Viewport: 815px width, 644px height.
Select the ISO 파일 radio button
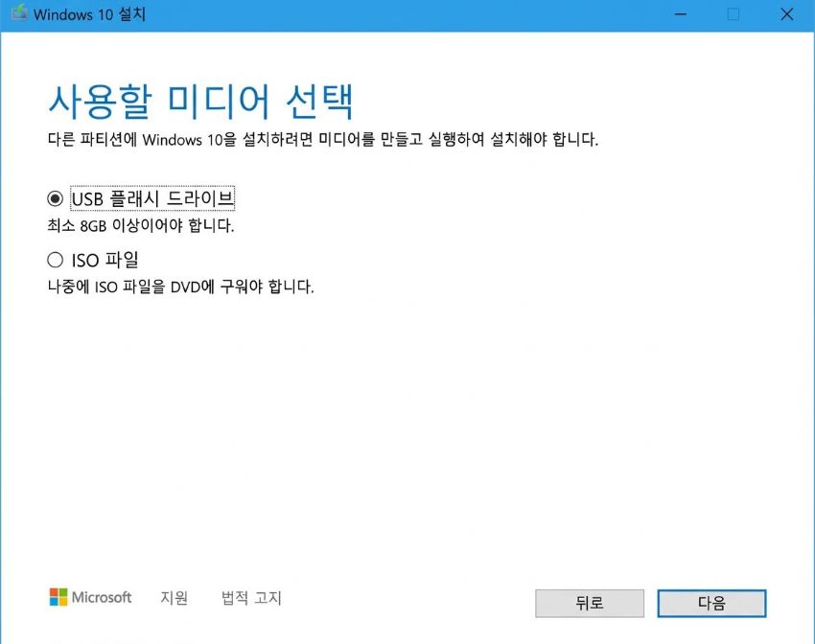pos(58,260)
